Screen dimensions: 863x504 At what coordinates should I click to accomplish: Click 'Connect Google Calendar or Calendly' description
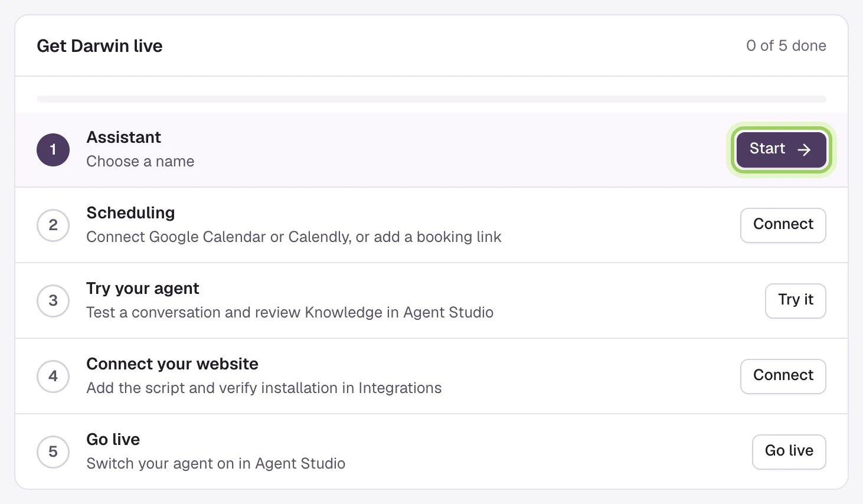pos(294,237)
